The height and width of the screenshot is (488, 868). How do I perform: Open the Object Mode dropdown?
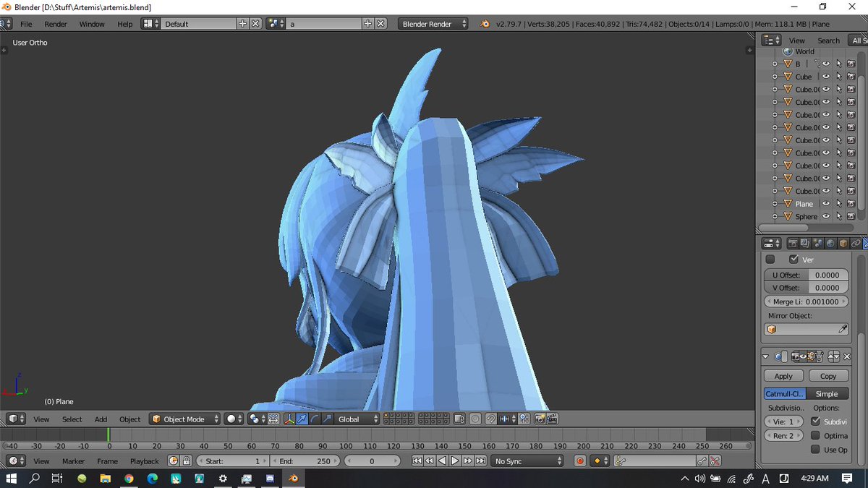click(185, 419)
